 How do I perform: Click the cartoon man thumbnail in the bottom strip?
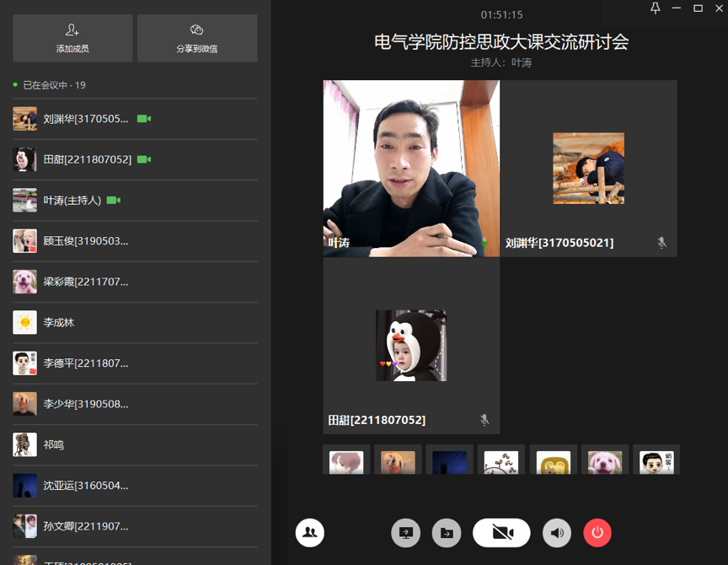click(x=656, y=462)
